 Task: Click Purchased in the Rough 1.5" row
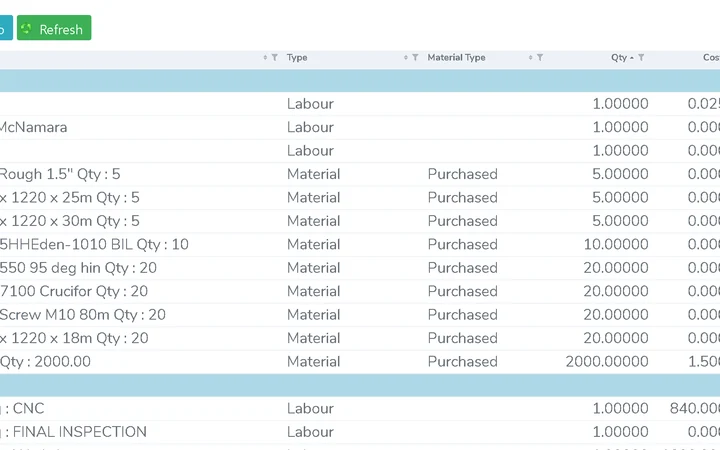(462, 174)
